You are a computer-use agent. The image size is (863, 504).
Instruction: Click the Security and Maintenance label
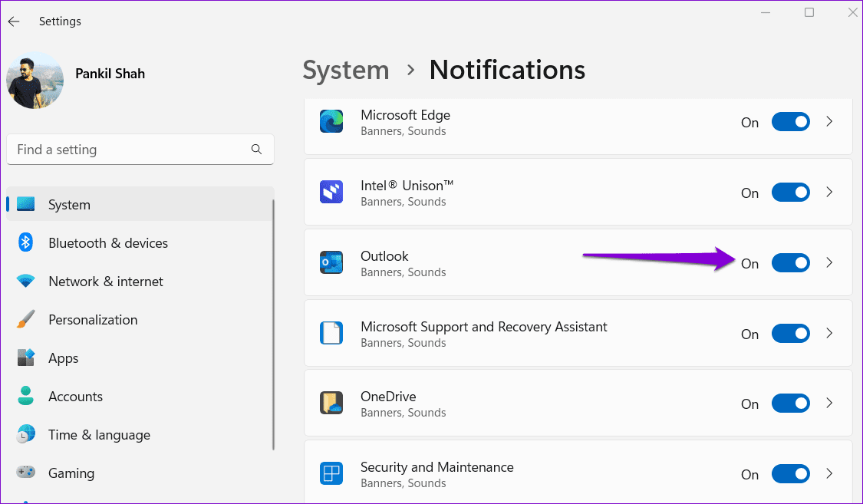click(x=437, y=467)
